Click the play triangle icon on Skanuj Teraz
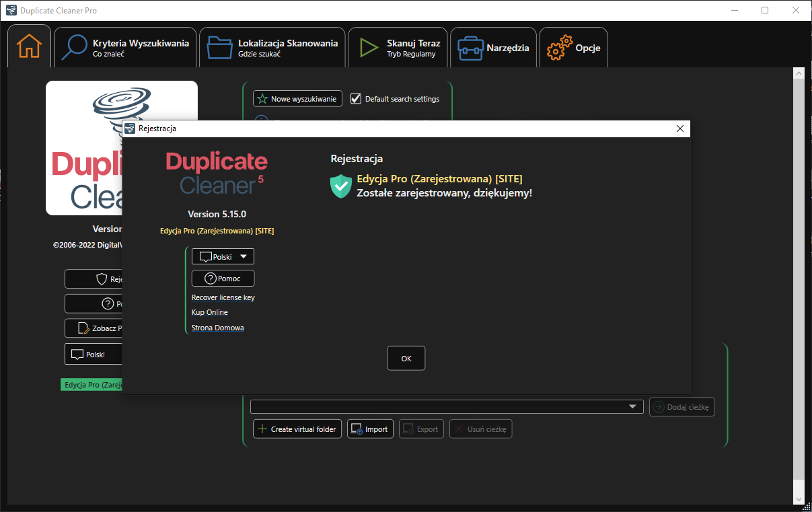This screenshot has height=512, width=812. pos(368,48)
